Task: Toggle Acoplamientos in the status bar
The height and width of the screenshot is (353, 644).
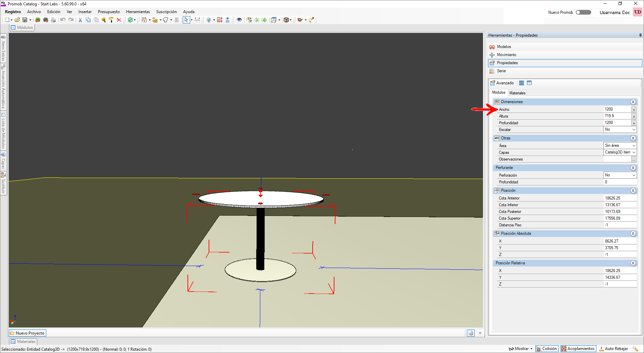Action: point(578,349)
